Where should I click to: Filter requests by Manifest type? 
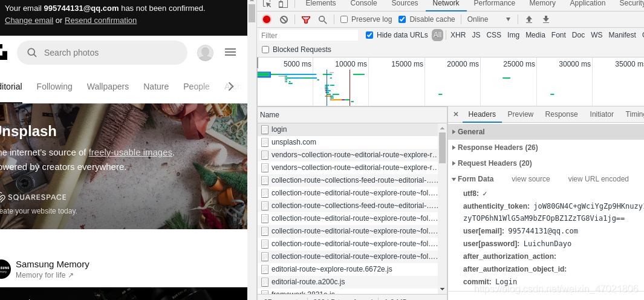tap(622, 35)
